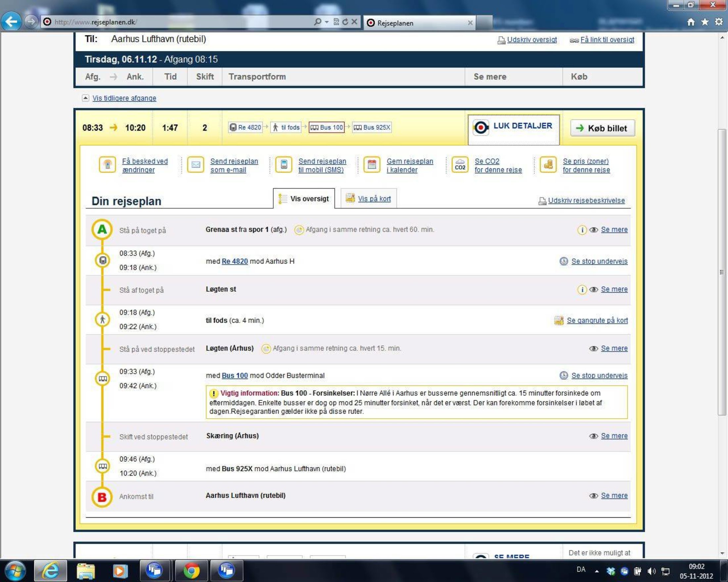Collapse trip with LUK DETALJER

click(514, 130)
